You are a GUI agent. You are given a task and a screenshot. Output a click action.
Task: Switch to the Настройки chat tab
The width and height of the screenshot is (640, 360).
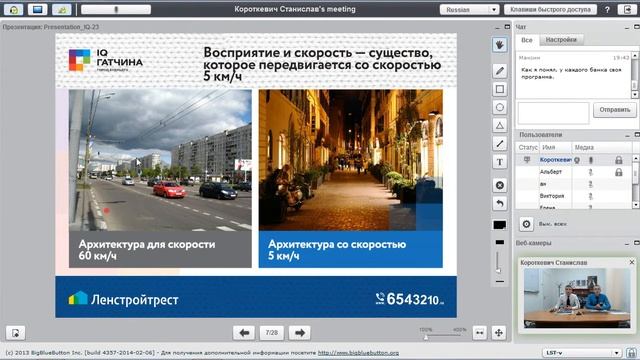(x=561, y=40)
